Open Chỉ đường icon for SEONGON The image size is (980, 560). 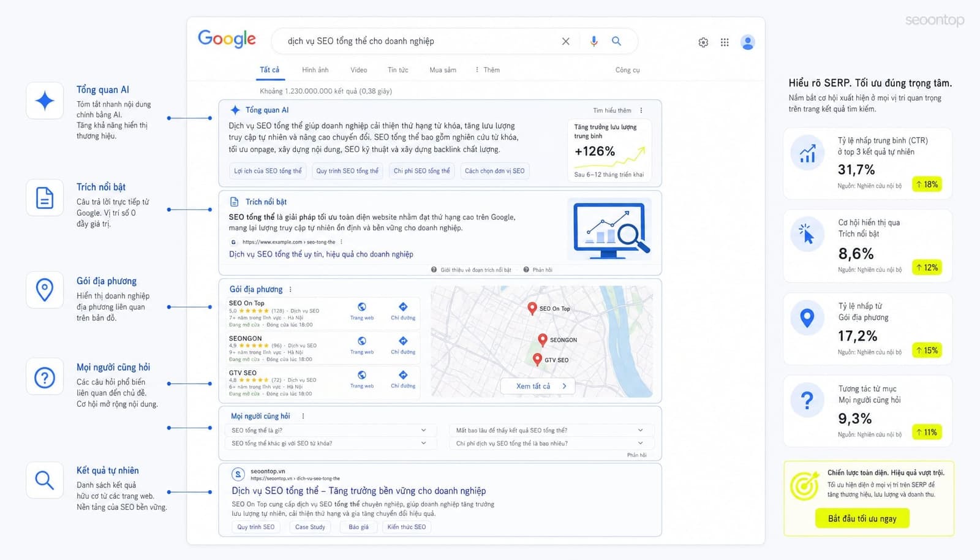[x=403, y=341]
